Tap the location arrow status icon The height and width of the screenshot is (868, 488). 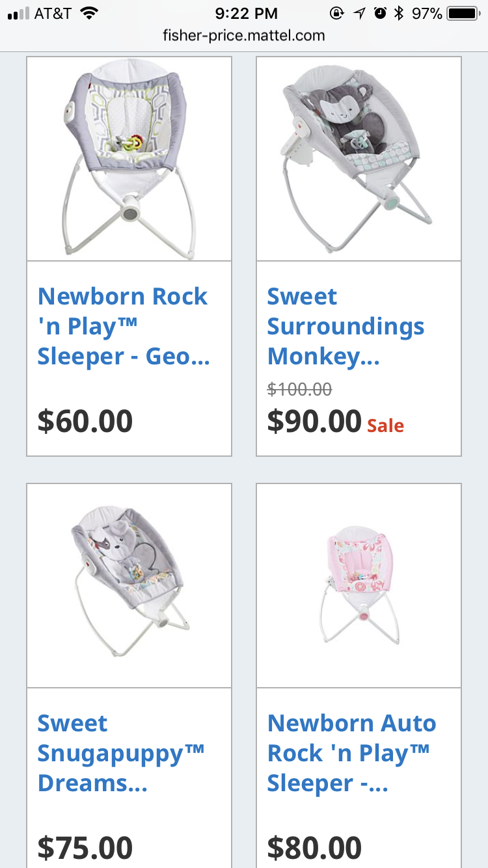point(359,13)
